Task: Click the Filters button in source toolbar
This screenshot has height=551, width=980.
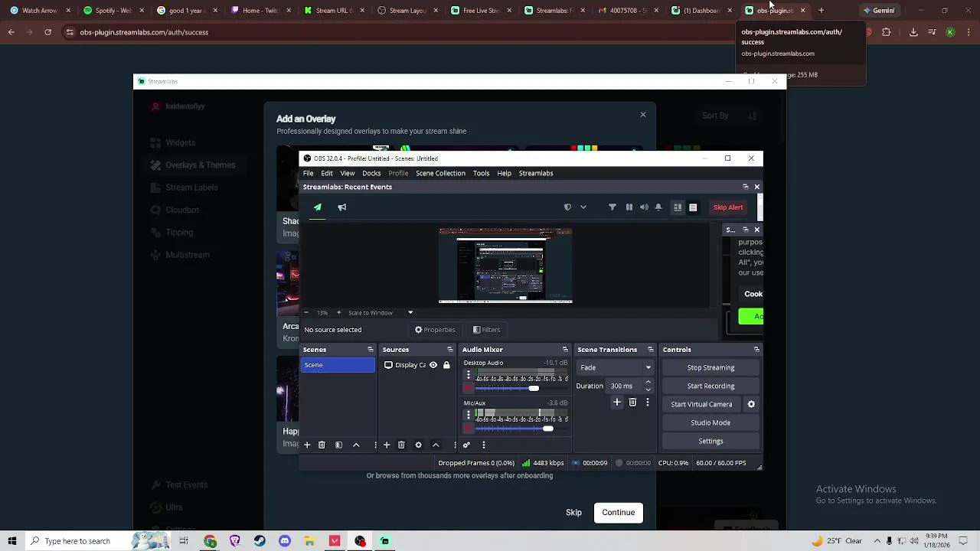Action: (x=487, y=330)
